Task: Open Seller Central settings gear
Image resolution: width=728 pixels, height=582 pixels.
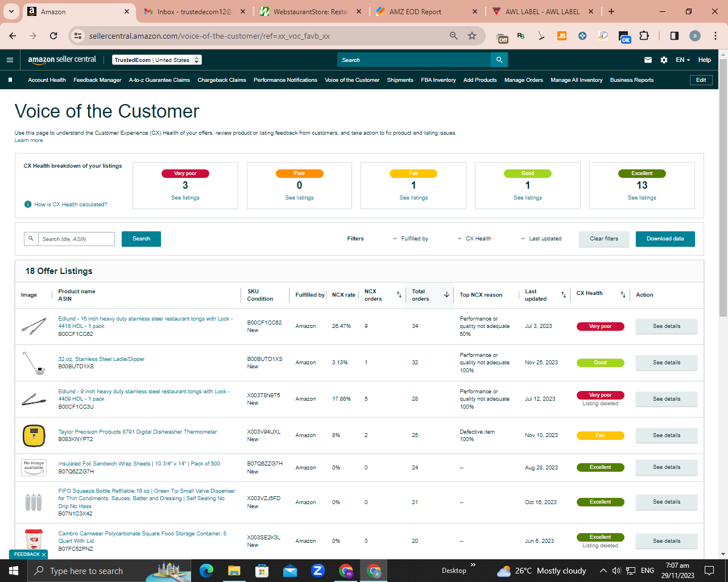Action: (x=664, y=60)
